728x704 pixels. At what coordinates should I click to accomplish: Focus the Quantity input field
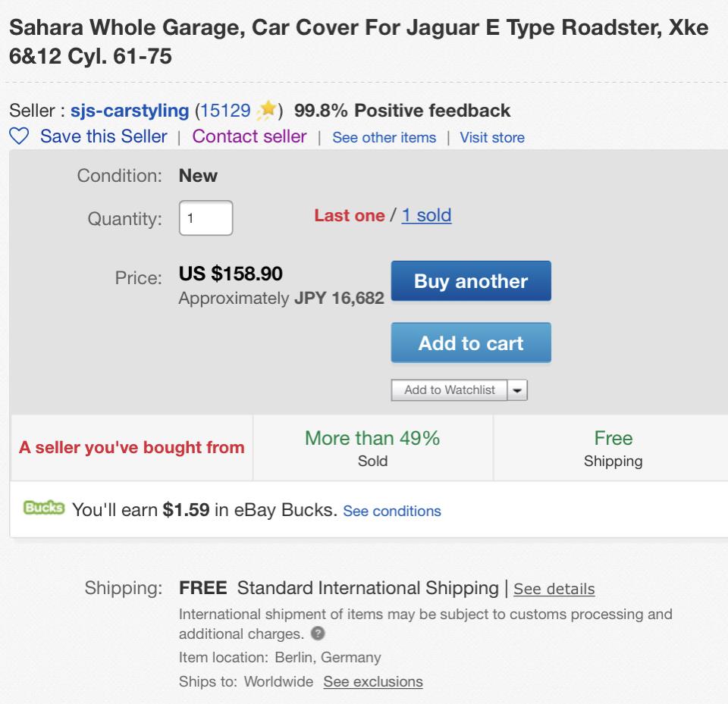pos(206,218)
